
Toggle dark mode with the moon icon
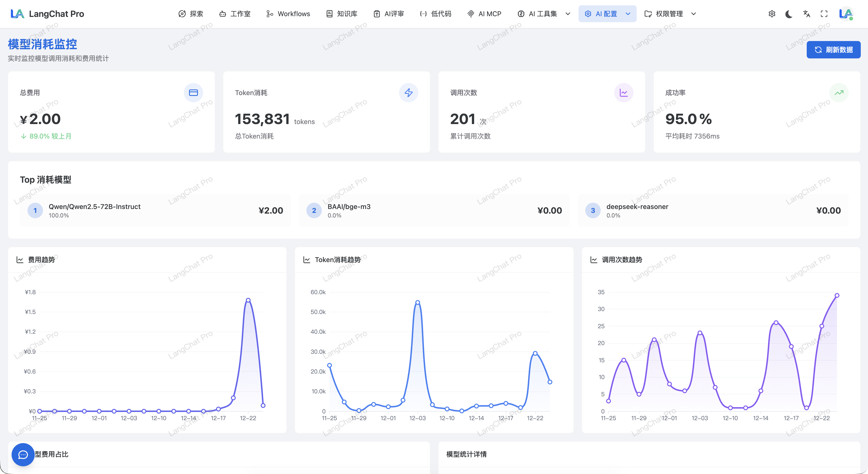789,14
